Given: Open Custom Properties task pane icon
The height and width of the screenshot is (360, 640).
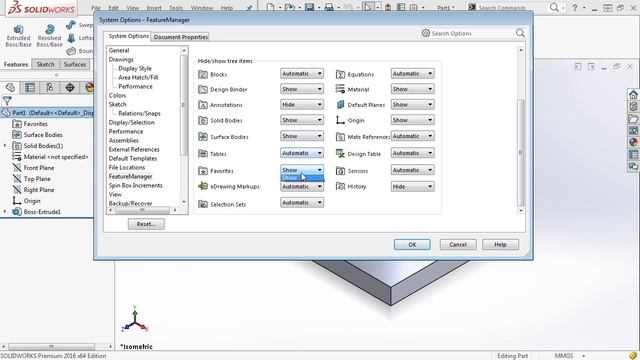Looking at the screenshot, I should point(633,155).
